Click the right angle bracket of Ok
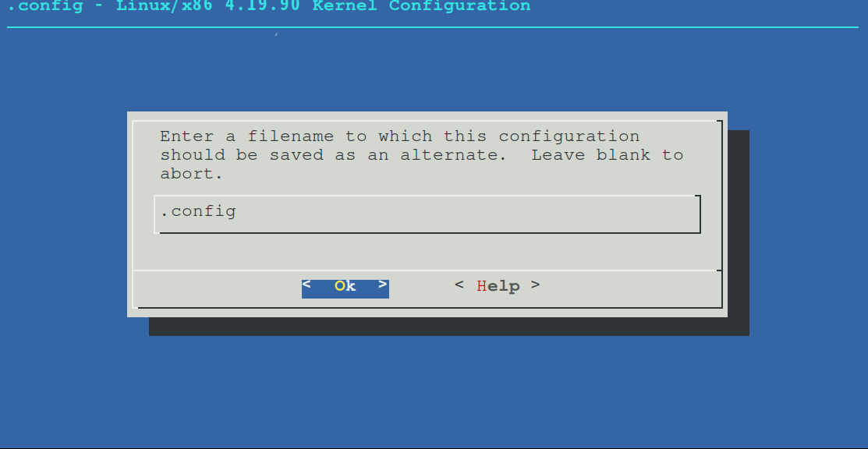The height and width of the screenshot is (449, 868). click(382, 285)
